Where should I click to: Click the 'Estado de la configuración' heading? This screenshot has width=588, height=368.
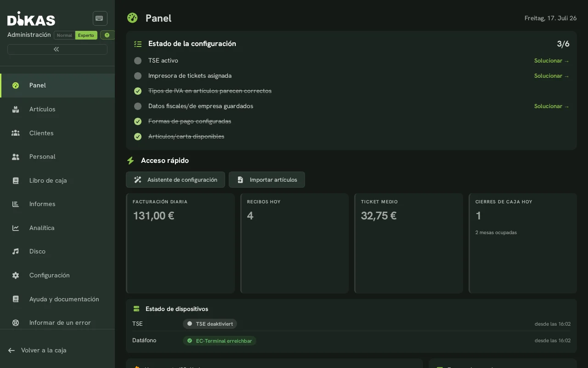click(192, 44)
